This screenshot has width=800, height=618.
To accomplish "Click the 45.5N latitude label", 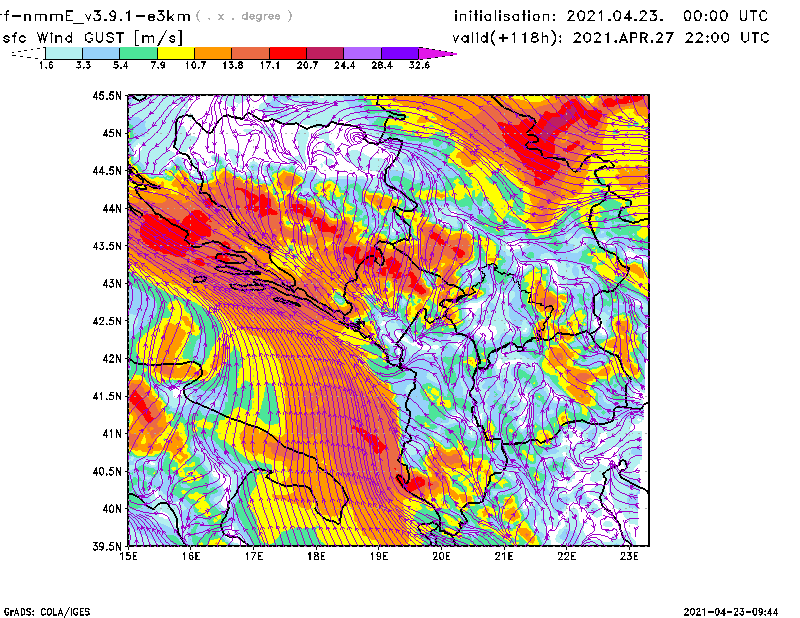I will (107, 95).
